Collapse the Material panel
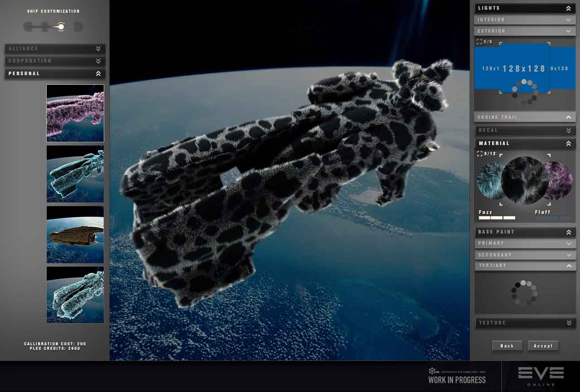 coord(525,144)
